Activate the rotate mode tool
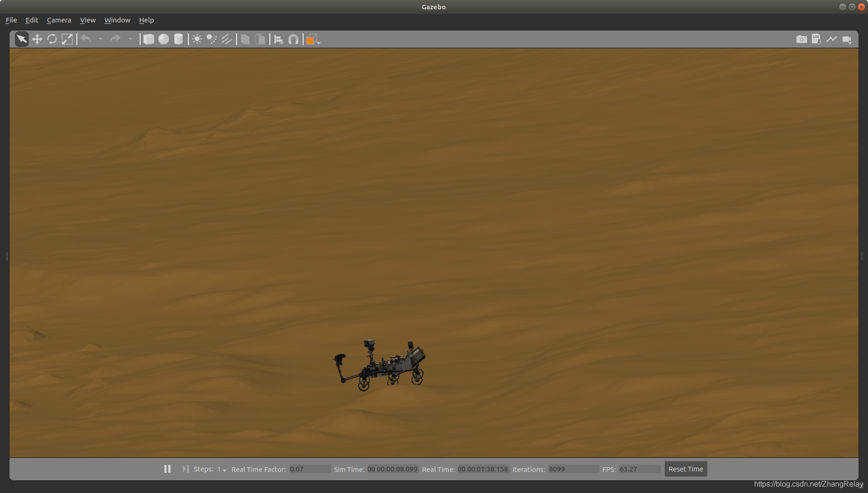 (52, 39)
